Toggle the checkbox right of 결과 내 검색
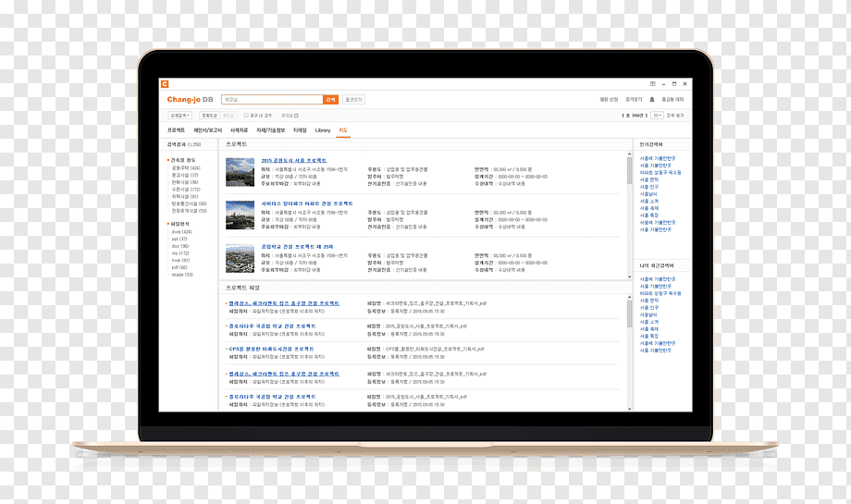This screenshot has width=851, height=504. 296,116
